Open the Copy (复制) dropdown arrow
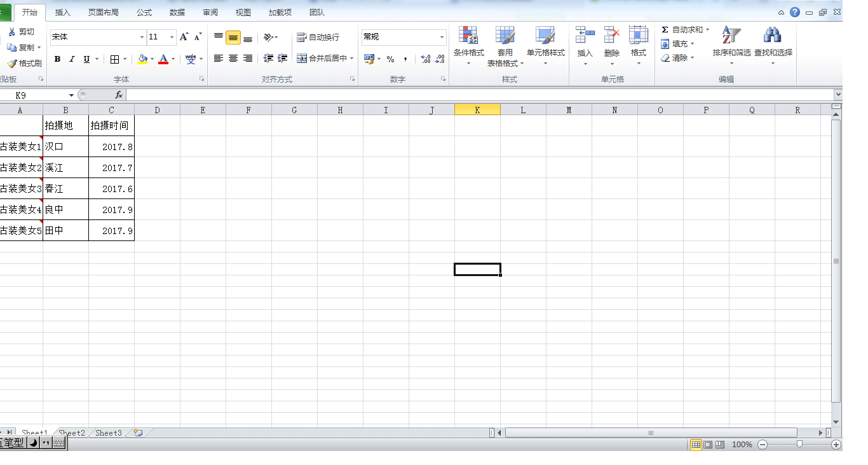868x465 pixels. 39,48
